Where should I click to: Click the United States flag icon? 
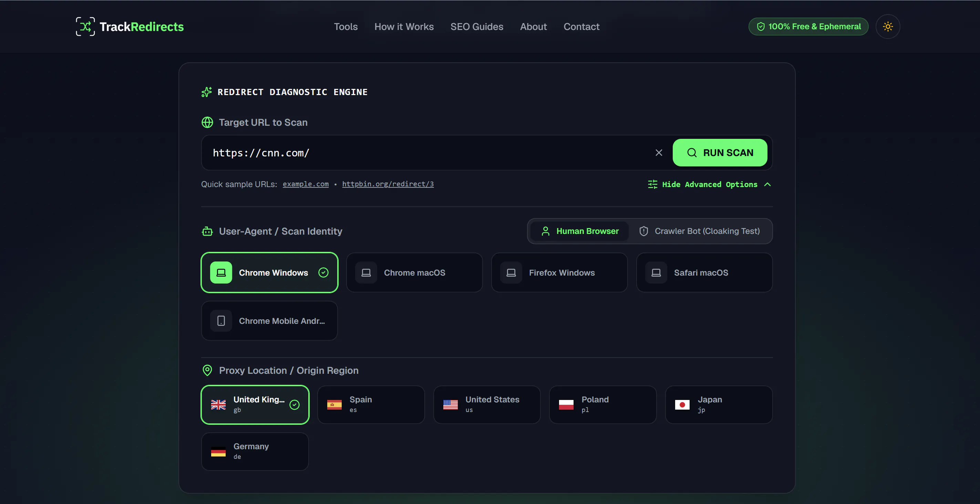point(451,405)
